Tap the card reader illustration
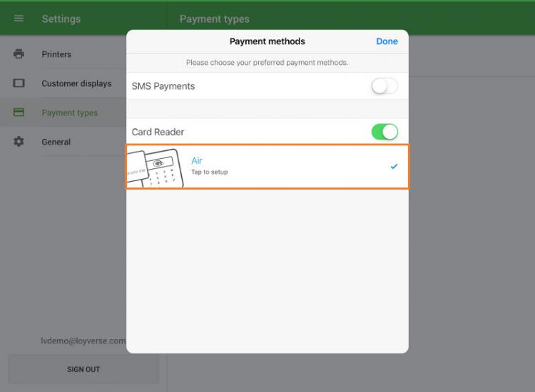Screen dimensions: 535x392 pyautogui.click(x=156, y=167)
